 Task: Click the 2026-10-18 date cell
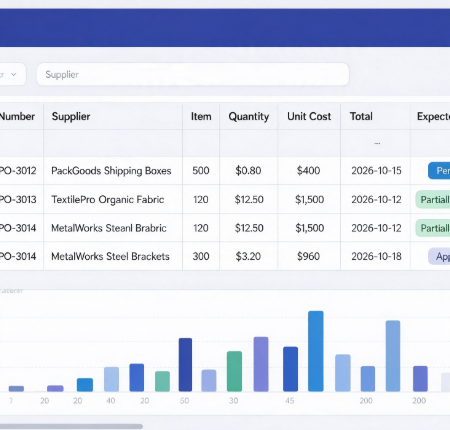point(376,256)
